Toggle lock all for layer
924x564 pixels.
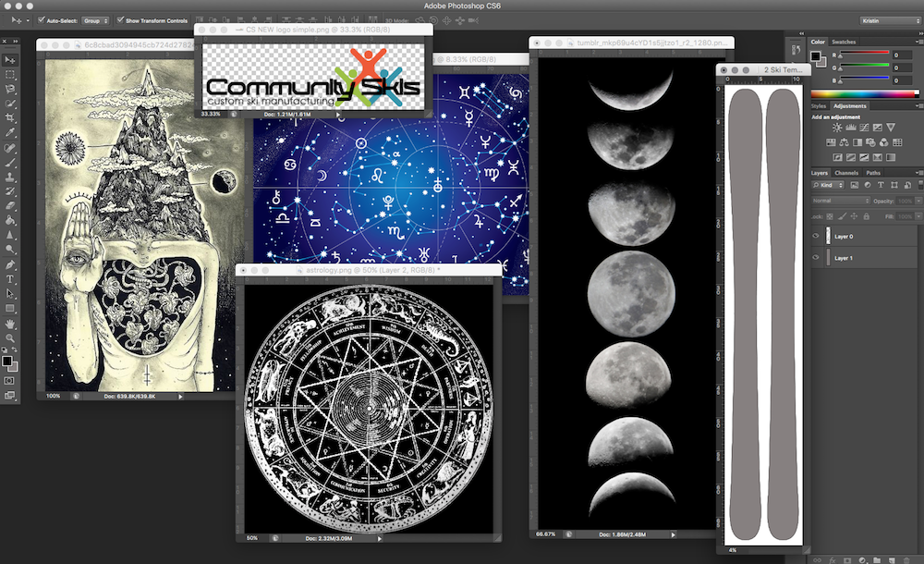pyautogui.click(x=867, y=216)
